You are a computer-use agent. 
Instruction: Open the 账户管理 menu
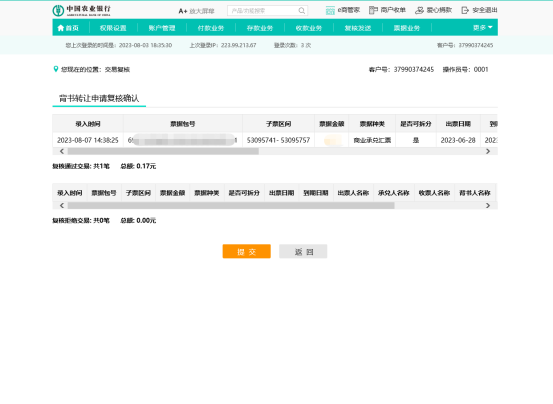coord(162,28)
